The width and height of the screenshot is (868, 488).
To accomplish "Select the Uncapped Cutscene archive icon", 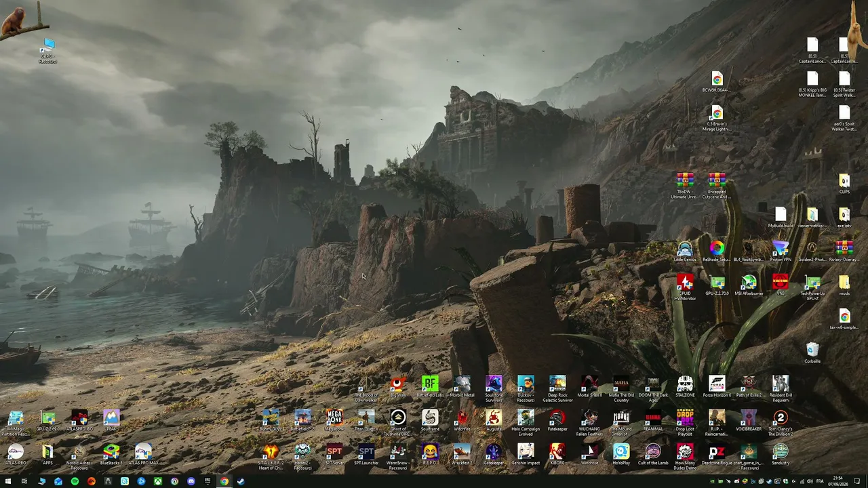I will 717,186.
